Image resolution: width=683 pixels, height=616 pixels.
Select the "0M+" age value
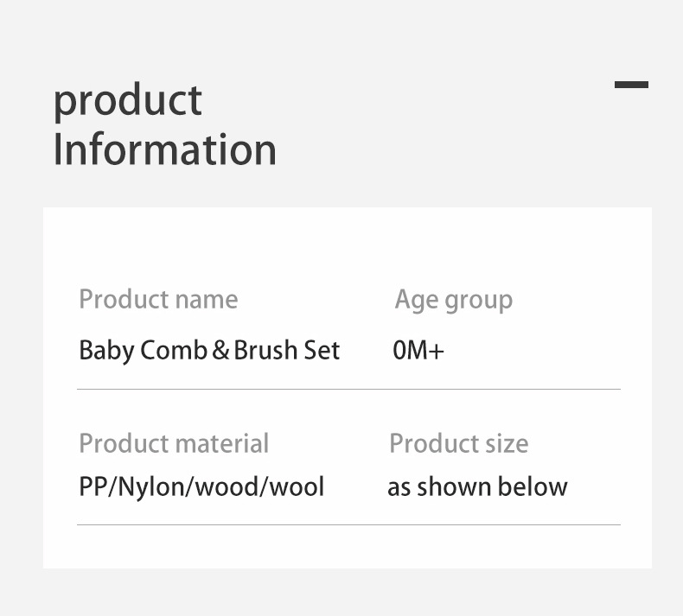pyautogui.click(x=418, y=350)
